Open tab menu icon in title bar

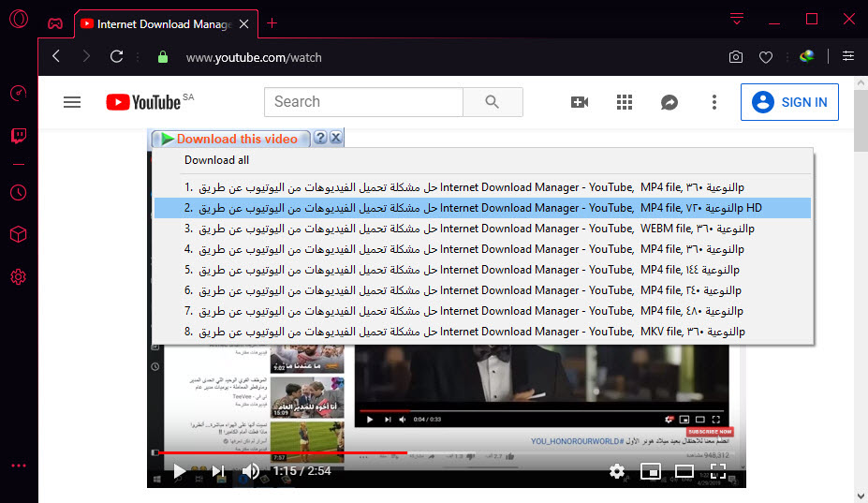coord(736,19)
